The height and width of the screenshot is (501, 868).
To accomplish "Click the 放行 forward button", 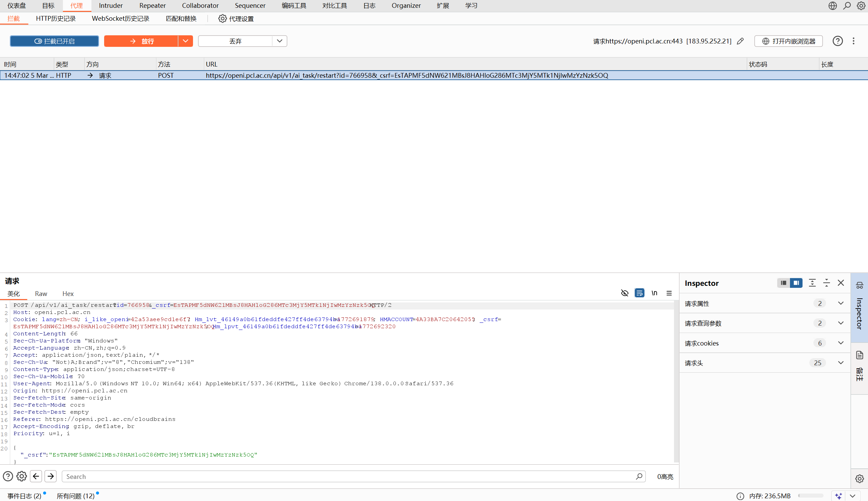I will (x=141, y=41).
